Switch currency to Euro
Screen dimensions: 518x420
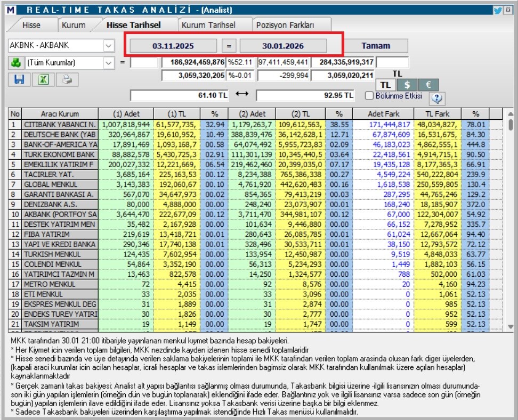point(428,85)
